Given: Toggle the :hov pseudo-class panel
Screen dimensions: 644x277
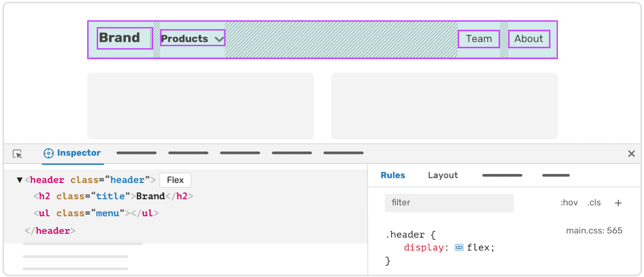Looking at the screenshot, I should tap(569, 202).
